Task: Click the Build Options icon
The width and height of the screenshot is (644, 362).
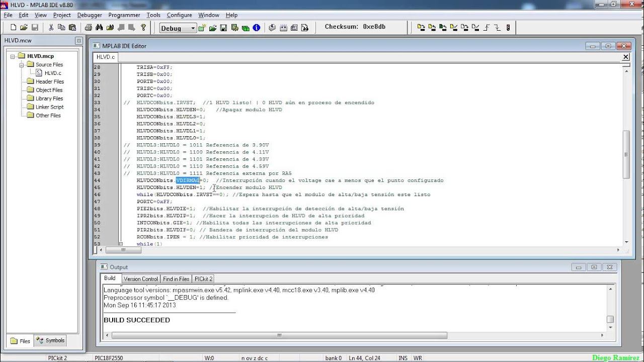Action: coord(234,28)
